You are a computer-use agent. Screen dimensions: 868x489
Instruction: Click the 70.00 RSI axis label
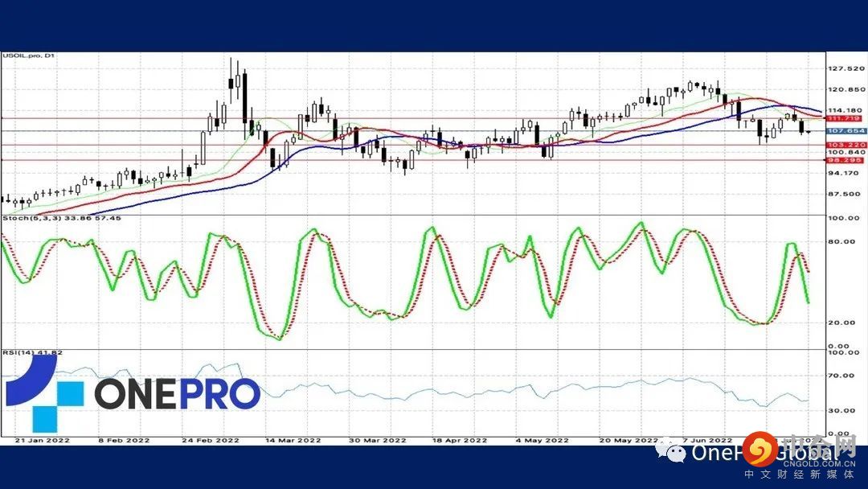click(x=843, y=376)
